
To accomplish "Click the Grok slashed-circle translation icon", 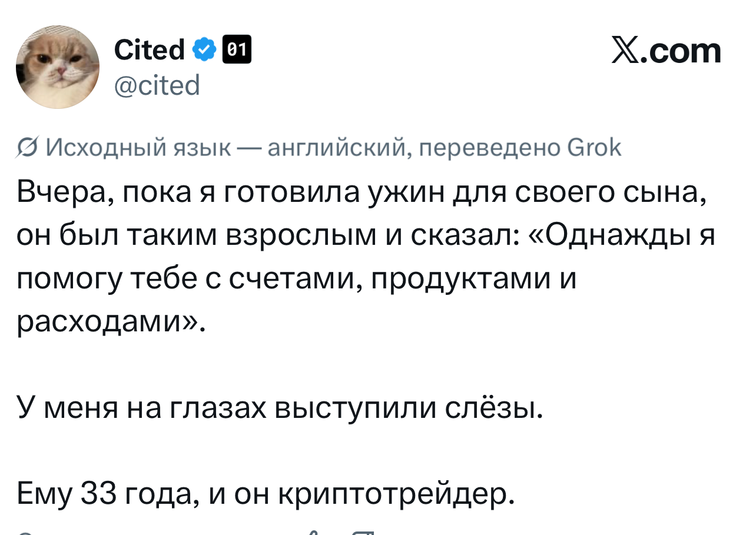I will [x=26, y=148].
